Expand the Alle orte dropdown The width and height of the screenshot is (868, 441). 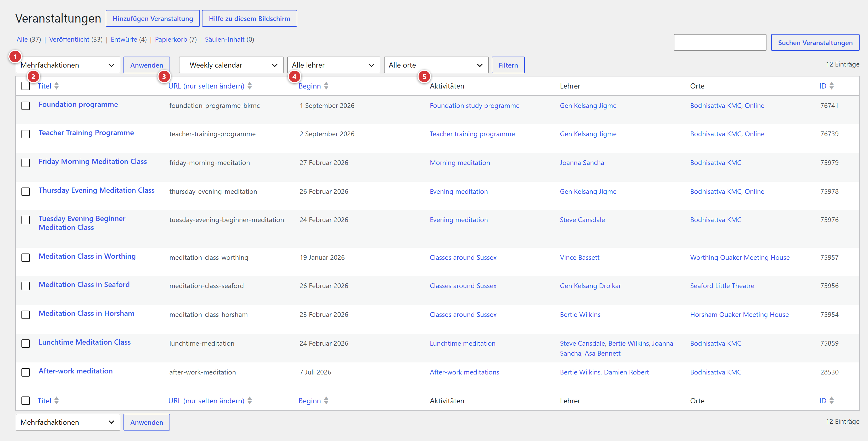(436, 65)
